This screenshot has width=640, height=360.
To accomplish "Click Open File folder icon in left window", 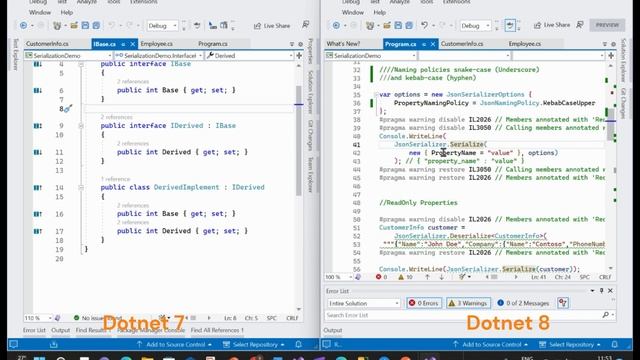I will point(74,25).
